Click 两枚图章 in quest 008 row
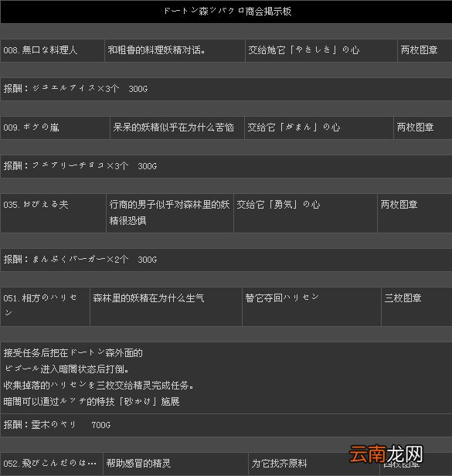 tap(419, 50)
